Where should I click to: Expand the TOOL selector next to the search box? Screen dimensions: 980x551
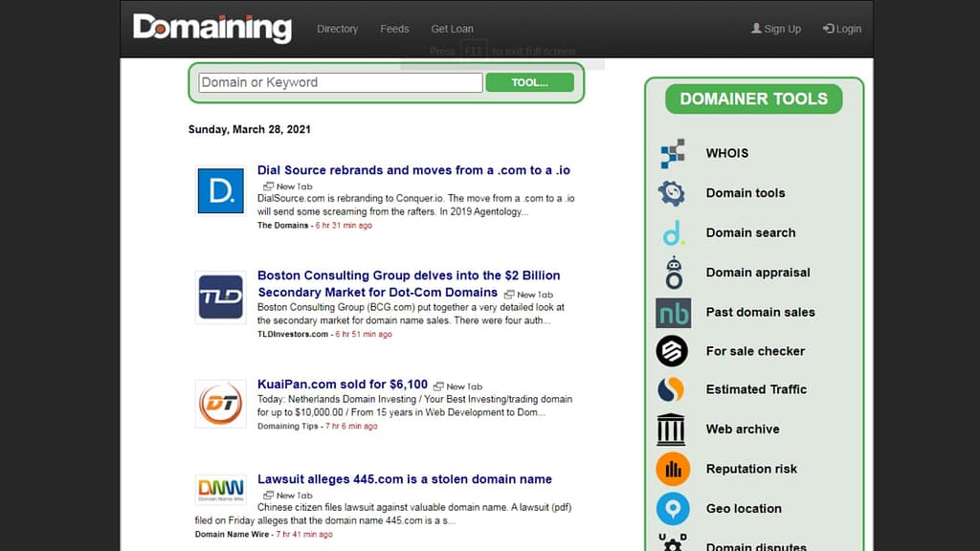(x=529, y=82)
